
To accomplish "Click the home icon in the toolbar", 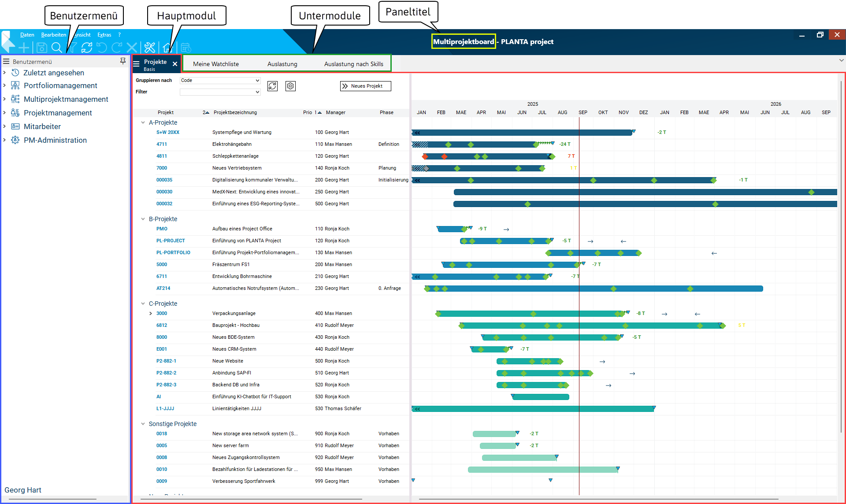I will pos(167,47).
